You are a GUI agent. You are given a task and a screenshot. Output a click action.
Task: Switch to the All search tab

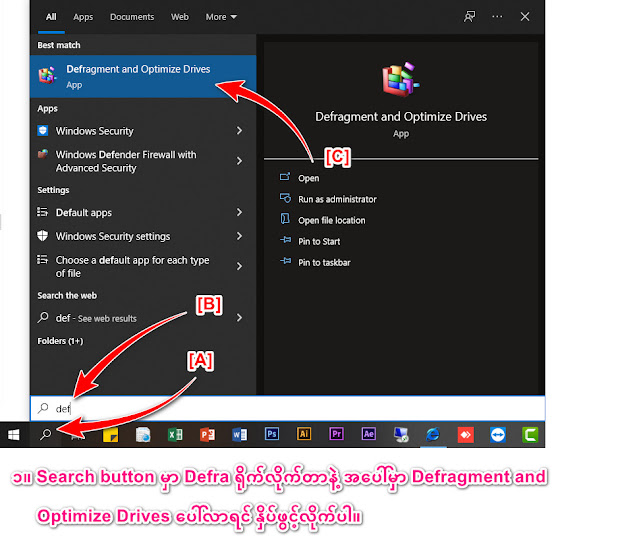pyautogui.click(x=51, y=17)
